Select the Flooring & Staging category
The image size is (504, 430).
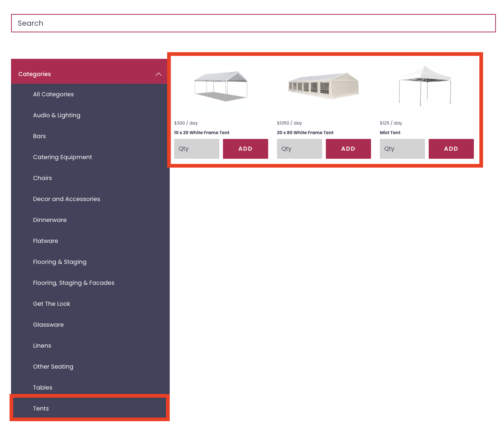[60, 262]
